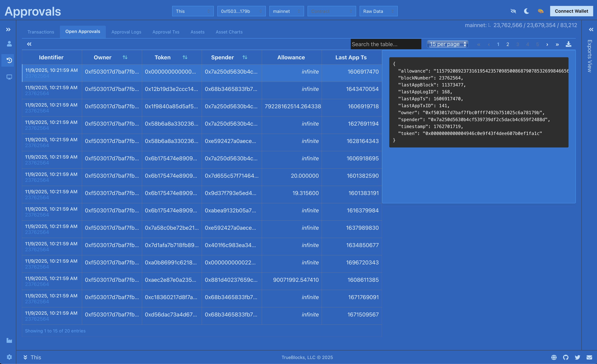
Task: Expand the This footer chevron
Action: coord(25,357)
